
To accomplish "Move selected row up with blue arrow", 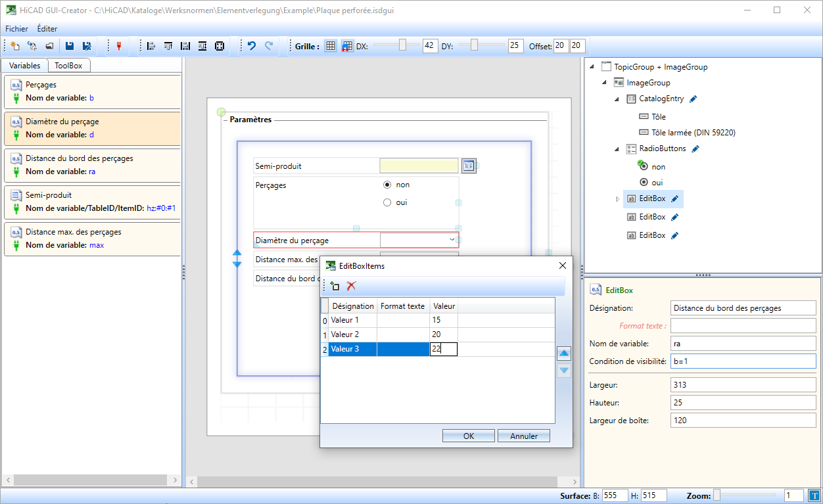I will [x=563, y=354].
